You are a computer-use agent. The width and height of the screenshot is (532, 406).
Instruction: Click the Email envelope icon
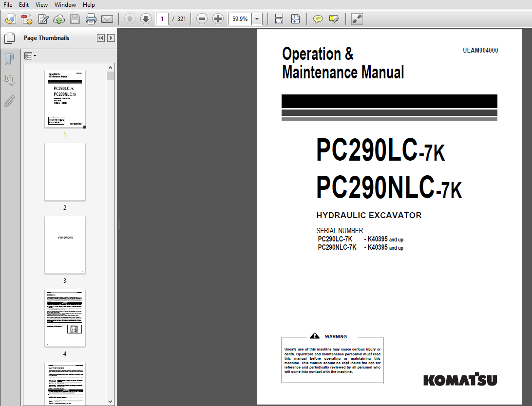(x=107, y=19)
